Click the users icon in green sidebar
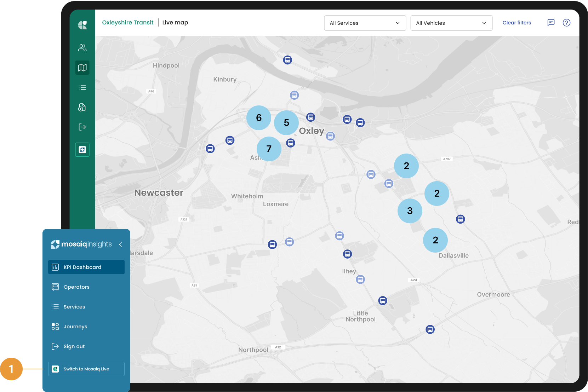 (x=82, y=48)
